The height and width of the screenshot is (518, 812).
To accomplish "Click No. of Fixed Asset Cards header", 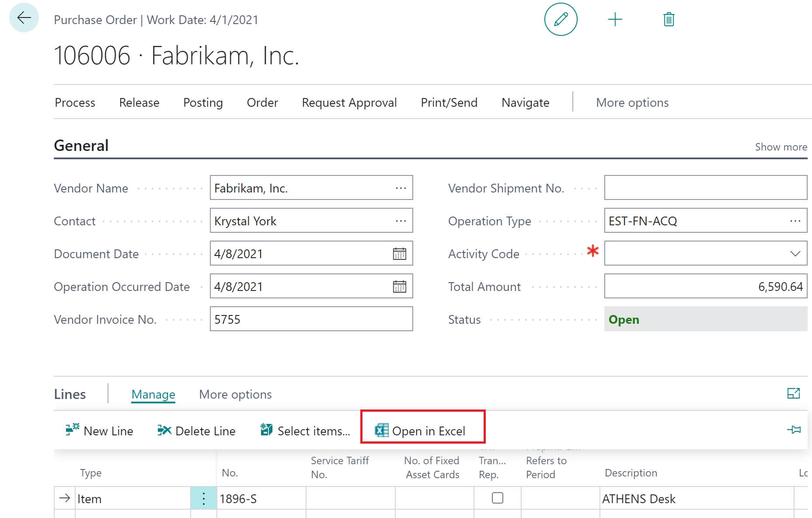I will (432, 467).
